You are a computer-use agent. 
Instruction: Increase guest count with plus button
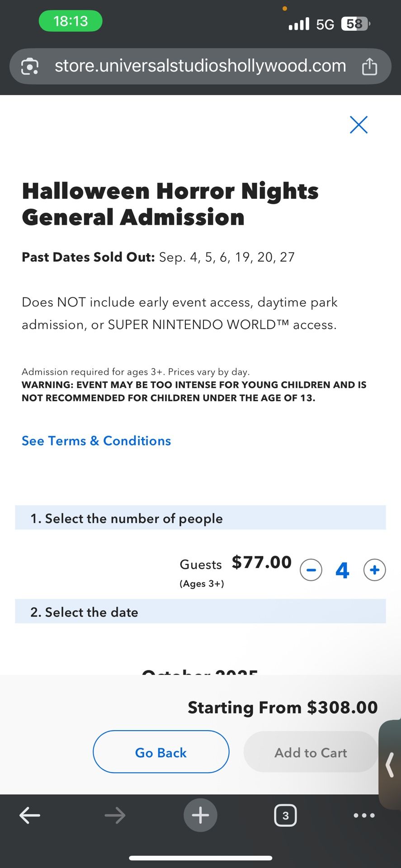pos(374,570)
